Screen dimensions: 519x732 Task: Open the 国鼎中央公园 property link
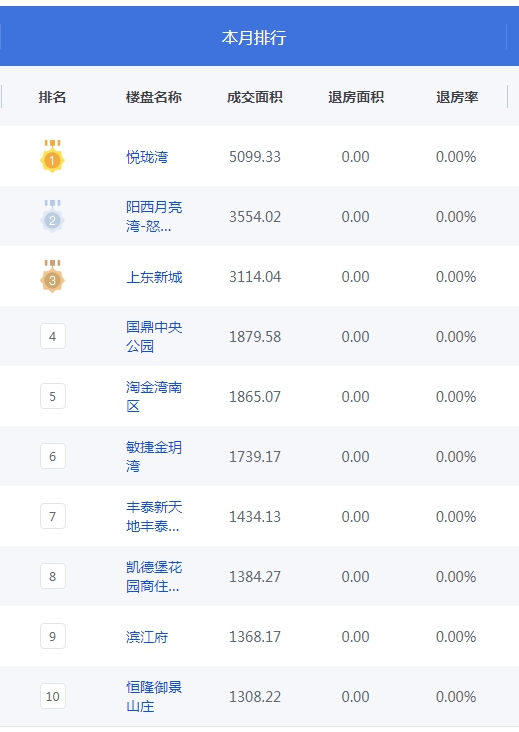tap(154, 337)
